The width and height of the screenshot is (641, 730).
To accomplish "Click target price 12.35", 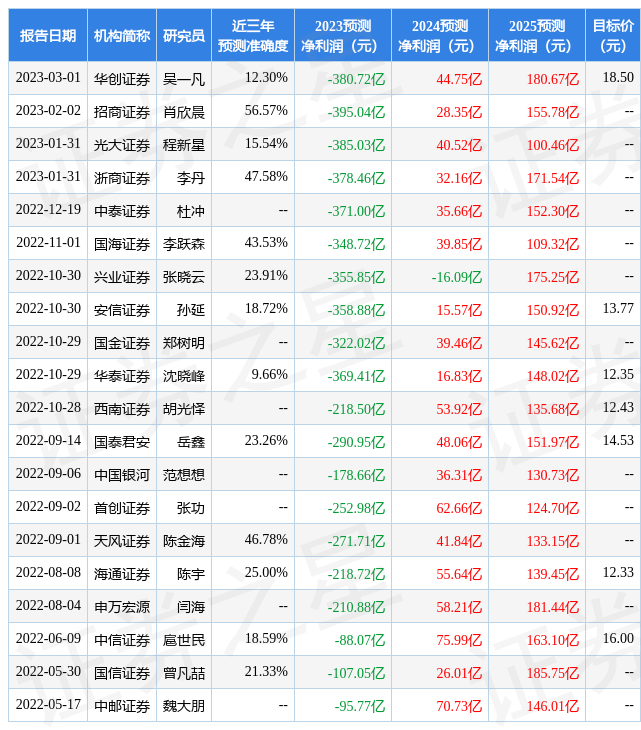I will point(618,374).
